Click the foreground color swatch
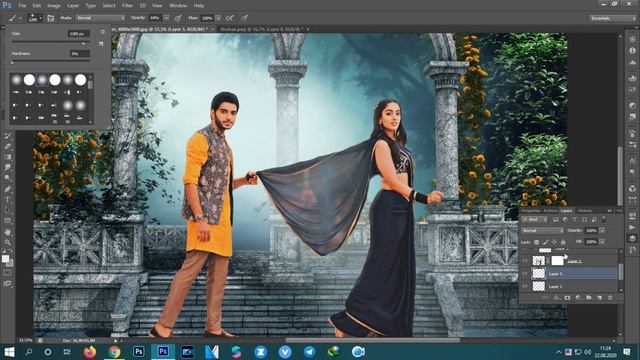The height and width of the screenshot is (360, 640). tap(5, 259)
